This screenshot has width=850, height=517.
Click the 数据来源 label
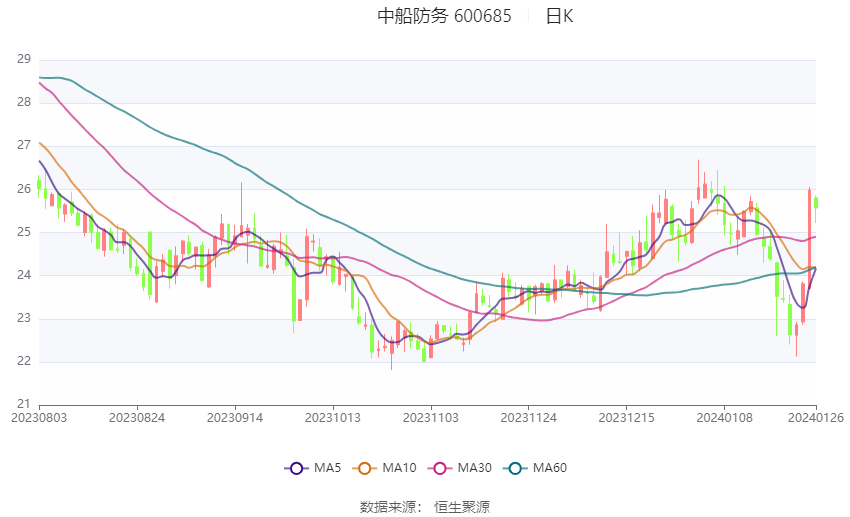coord(388,507)
